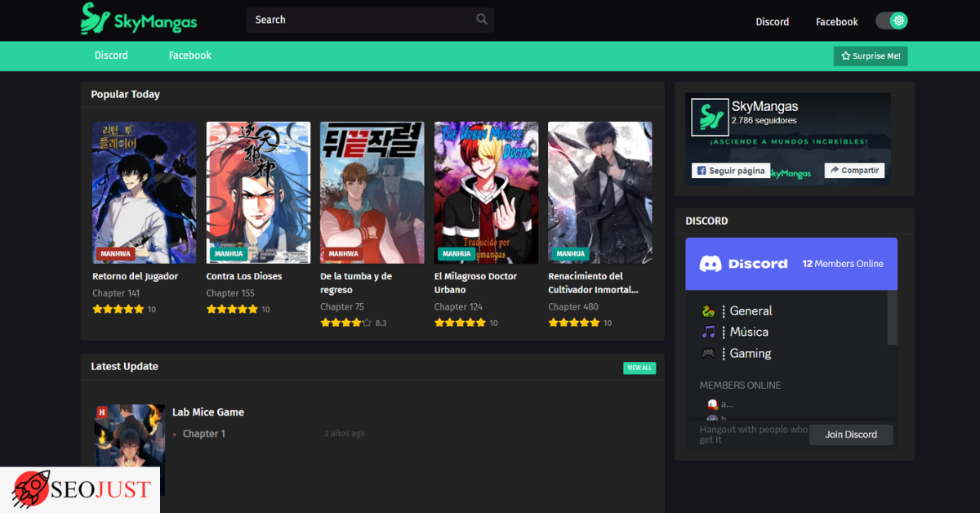This screenshot has width=980, height=513.
Task: Click Chapter 75 text
Action: pos(342,307)
